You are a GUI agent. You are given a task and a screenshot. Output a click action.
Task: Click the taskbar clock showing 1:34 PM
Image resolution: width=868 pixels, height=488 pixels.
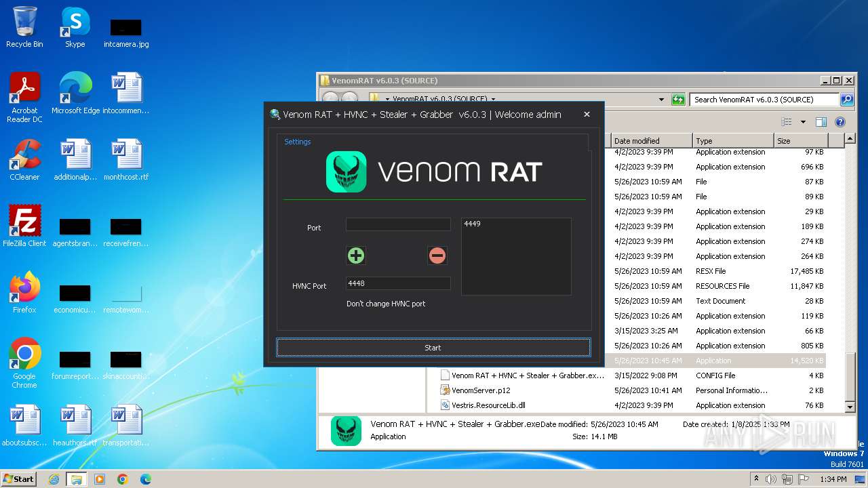(833, 479)
